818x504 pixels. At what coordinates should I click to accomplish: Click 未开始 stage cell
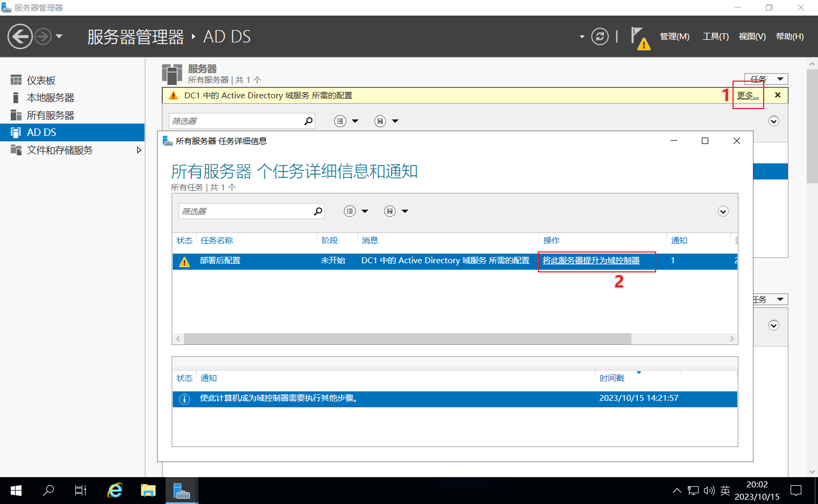333,261
